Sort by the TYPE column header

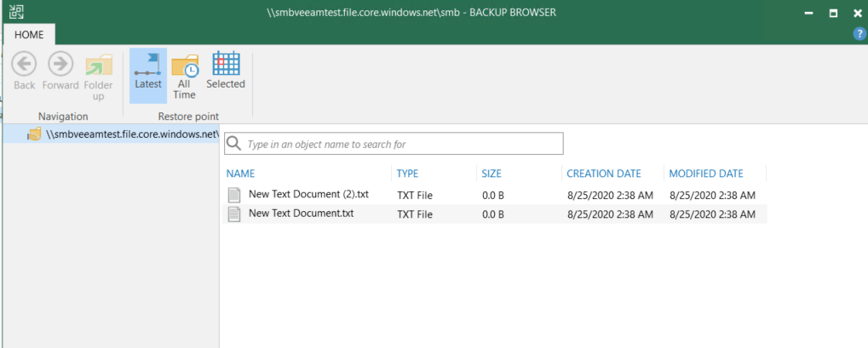click(x=407, y=174)
